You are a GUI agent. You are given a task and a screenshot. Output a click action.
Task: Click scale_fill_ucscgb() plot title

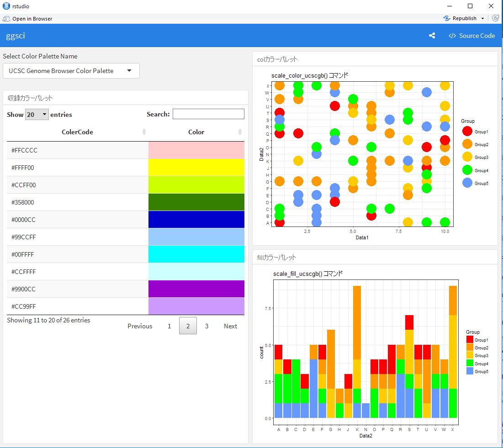coord(308,274)
